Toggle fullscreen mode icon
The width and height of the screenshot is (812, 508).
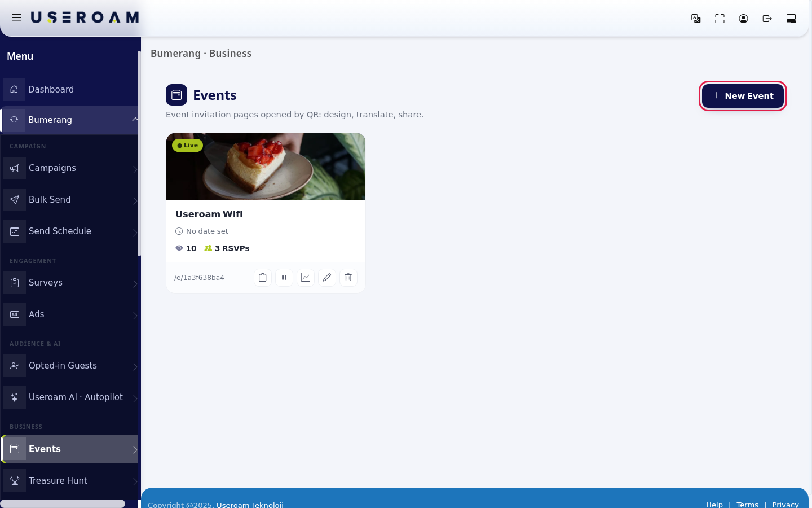tap(720, 19)
